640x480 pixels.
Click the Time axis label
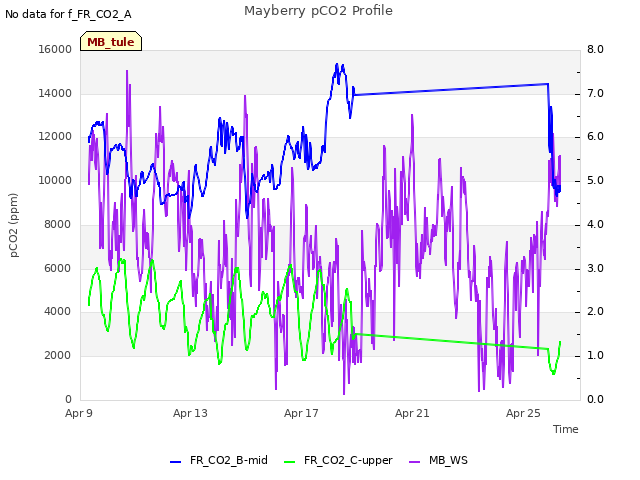pyautogui.click(x=566, y=429)
